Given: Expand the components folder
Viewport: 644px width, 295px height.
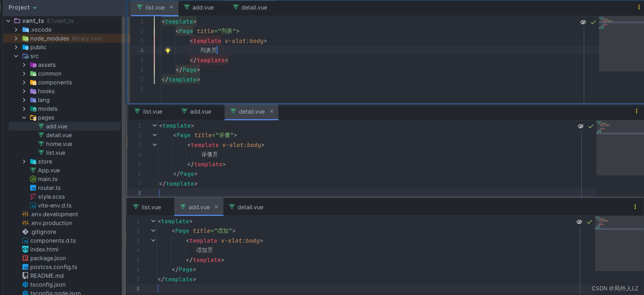Looking at the screenshot, I should (x=24, y=82).
